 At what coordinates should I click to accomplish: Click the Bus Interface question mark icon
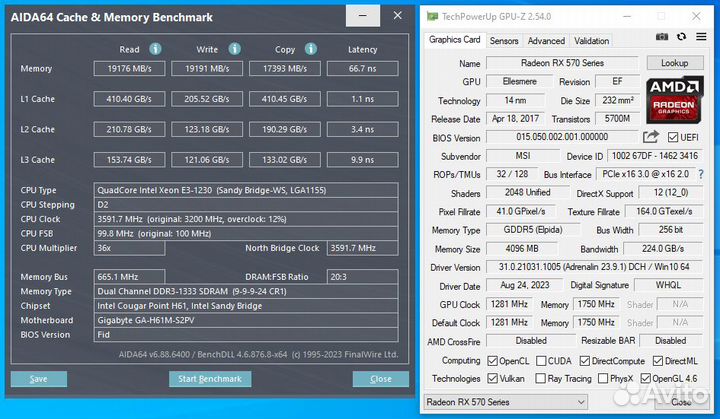pos(701,175)
